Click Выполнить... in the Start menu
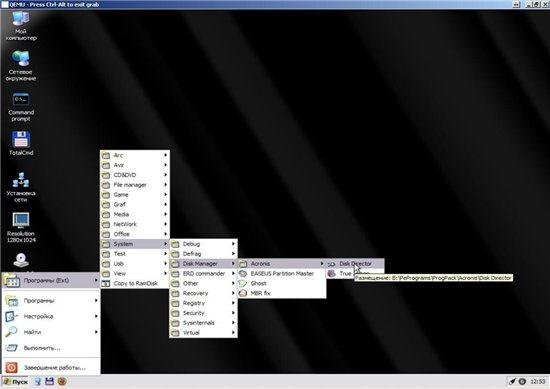This screenshot has width=550, height=389. [x=51, y=348]
